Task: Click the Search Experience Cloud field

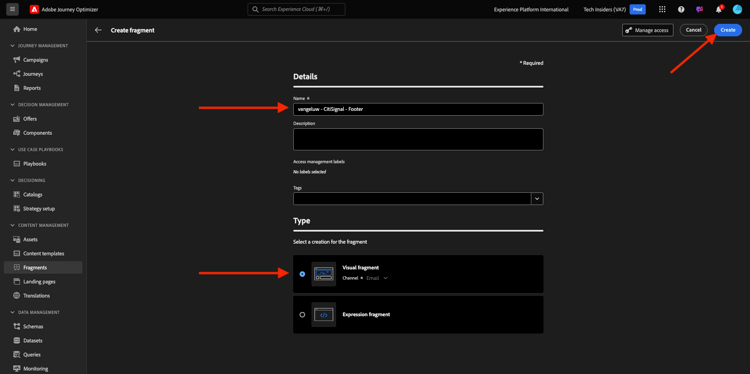Action: point(296,9)
